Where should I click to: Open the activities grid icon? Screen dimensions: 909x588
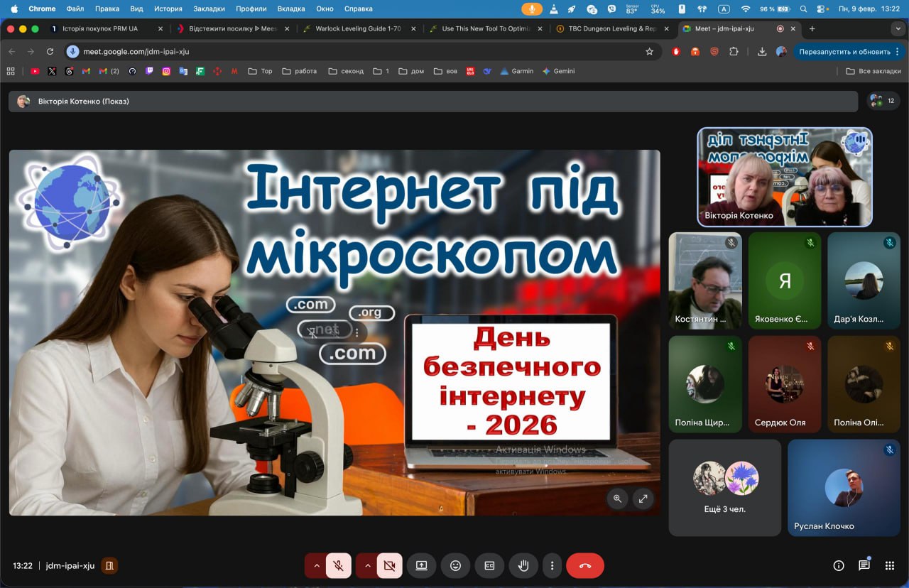(889, 566)
